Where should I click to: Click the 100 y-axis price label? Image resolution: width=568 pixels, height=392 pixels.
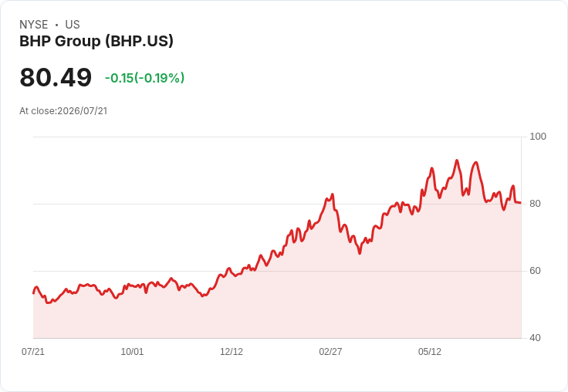pos(538,137)
